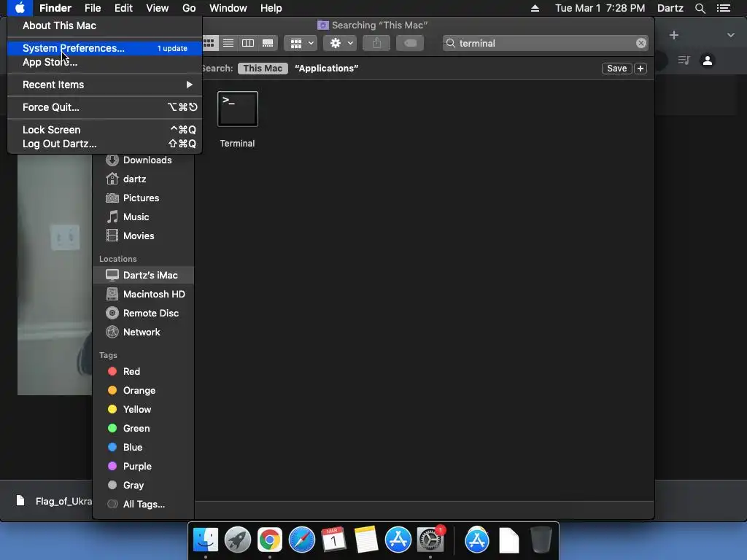
Task: Open Finder from the Dock
Action: (x=206, y=540)
